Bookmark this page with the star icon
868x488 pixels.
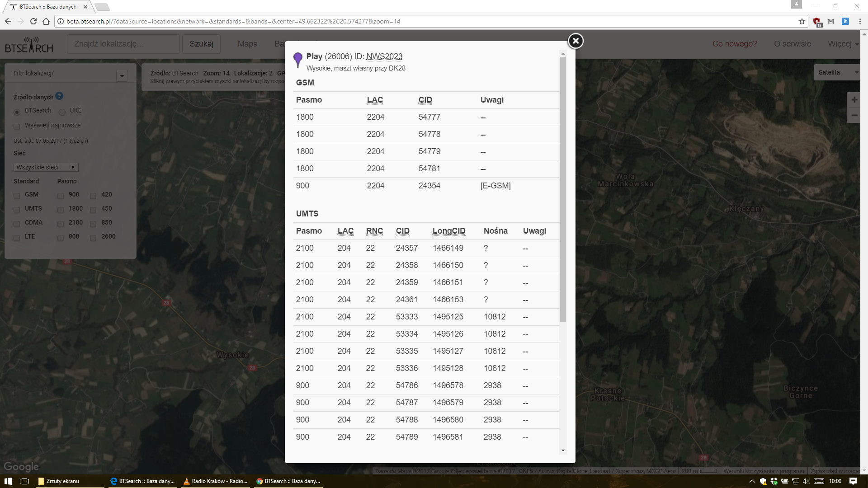[x=802, y=21]
